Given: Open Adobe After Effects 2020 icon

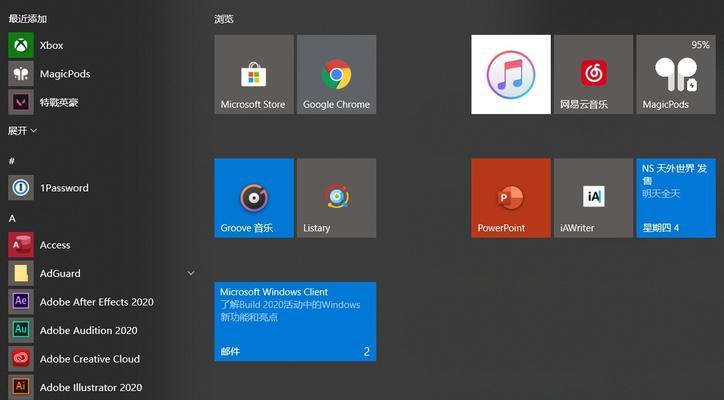Looking at the screenshot, I should point(21,302).
